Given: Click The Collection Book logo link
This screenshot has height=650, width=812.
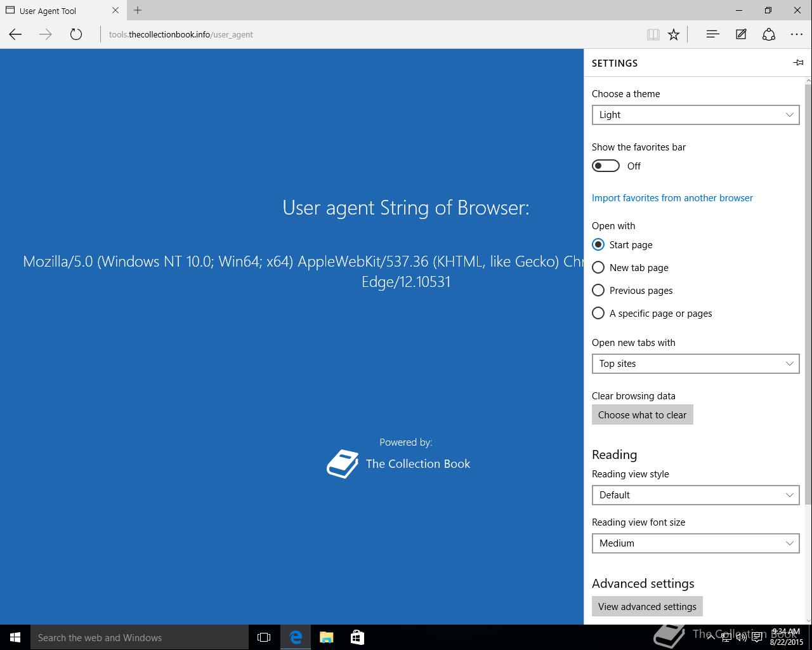Looking at the screenshot, I should (398, 464).
